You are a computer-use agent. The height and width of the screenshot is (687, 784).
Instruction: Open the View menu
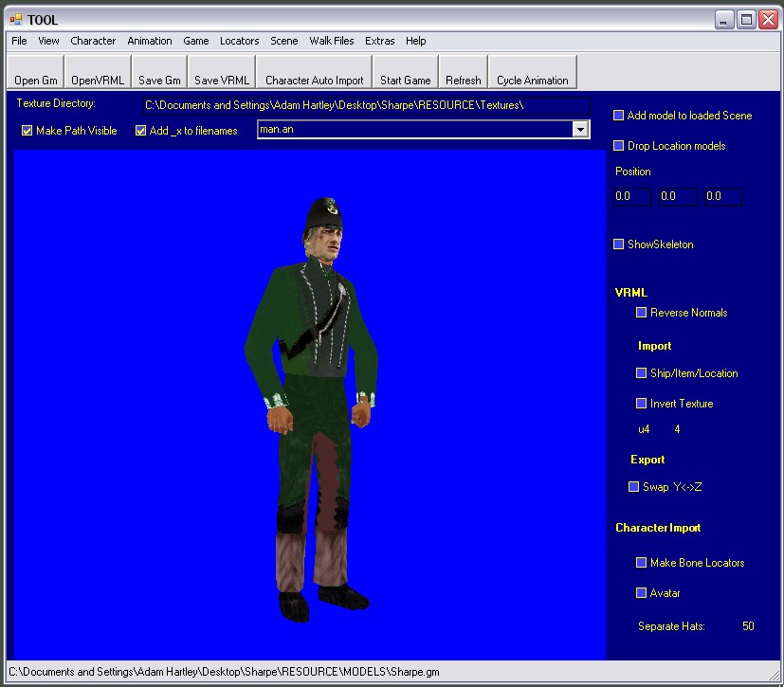(x=48, y=41)
